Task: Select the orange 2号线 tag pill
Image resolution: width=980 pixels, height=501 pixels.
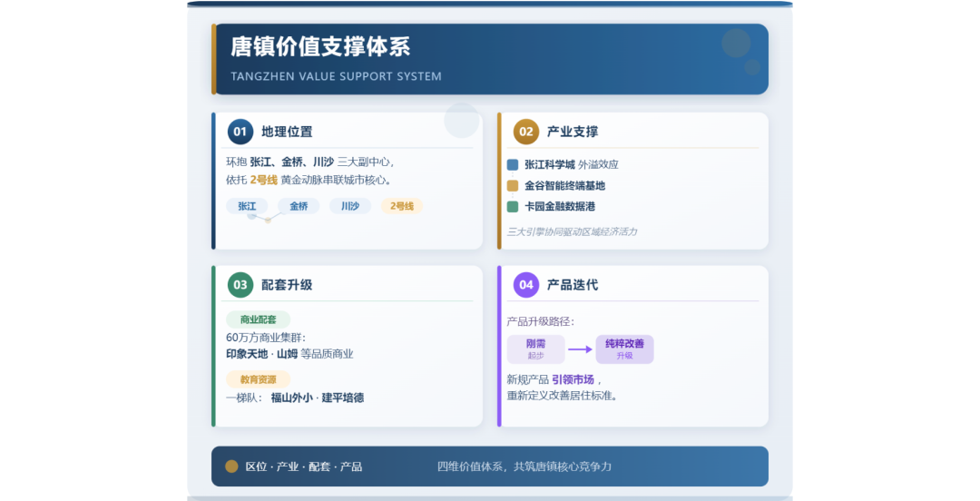Action: click(x=402, y=206)
